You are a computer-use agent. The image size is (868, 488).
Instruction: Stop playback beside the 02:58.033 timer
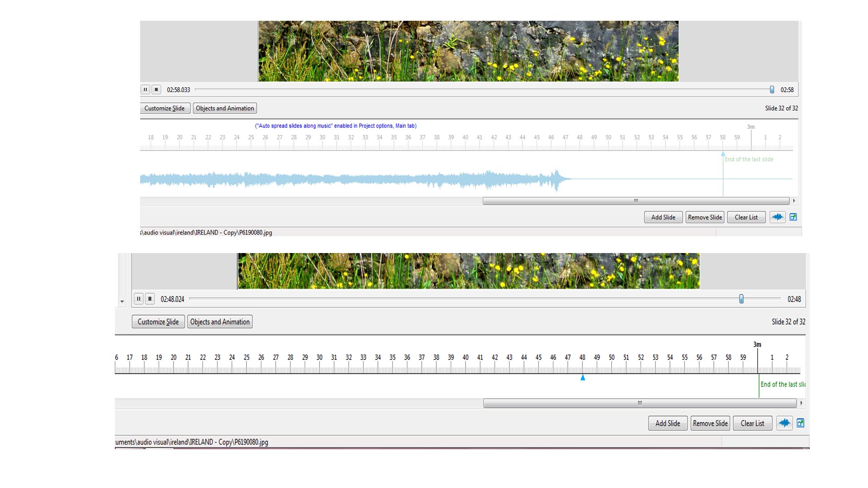(156, 89)
